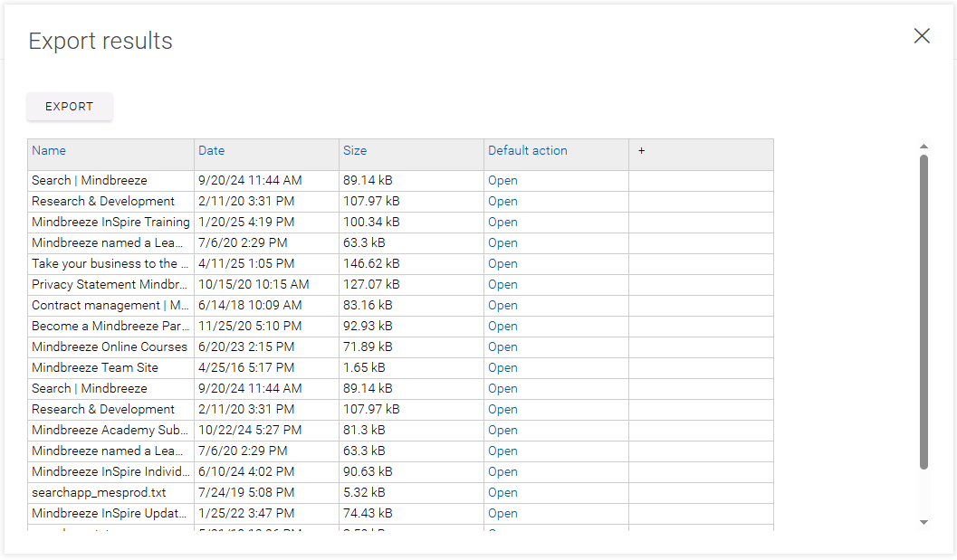Select the Mindbreeze InSpire Updat... name cell
The image size is (957, 560).
coord(110,513)
